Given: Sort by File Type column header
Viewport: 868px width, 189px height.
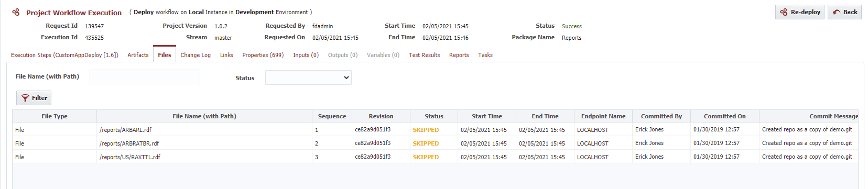Looking at the screenshot, I should point(55,116).
